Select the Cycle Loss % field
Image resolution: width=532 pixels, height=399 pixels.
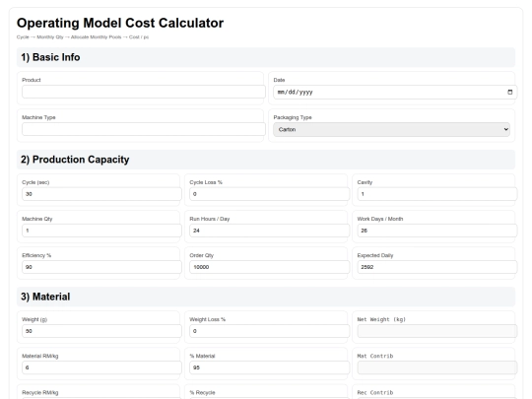tap(269, 194)
